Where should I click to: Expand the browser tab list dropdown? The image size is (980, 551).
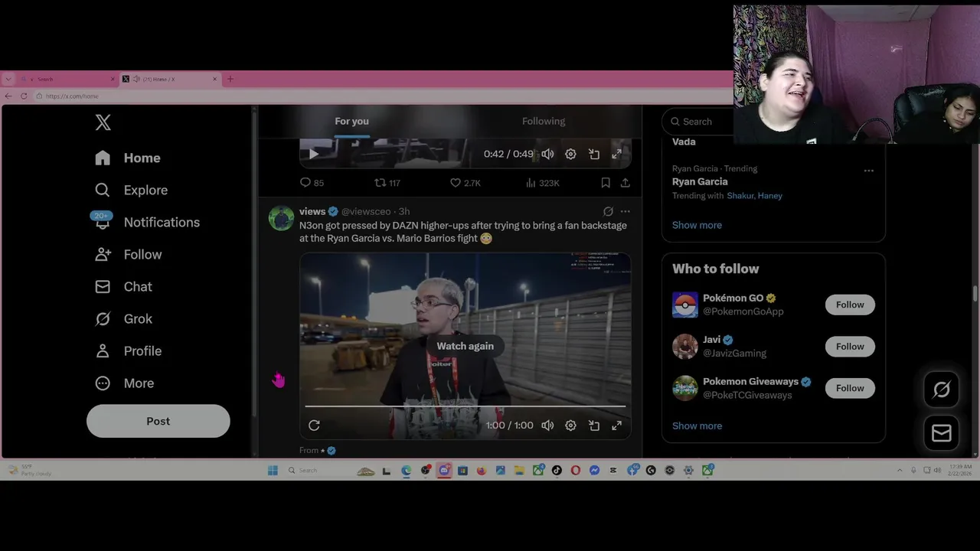point(8,79)
